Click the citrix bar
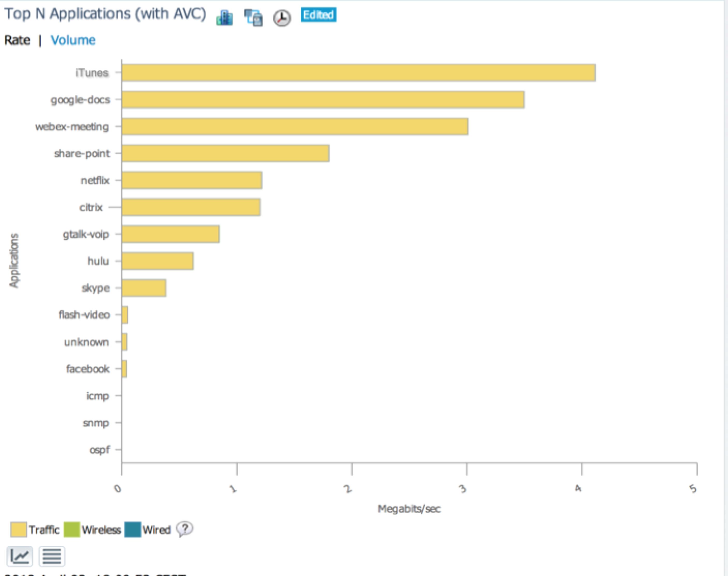This screenshot has height=576, width=728. pos(191,207)
